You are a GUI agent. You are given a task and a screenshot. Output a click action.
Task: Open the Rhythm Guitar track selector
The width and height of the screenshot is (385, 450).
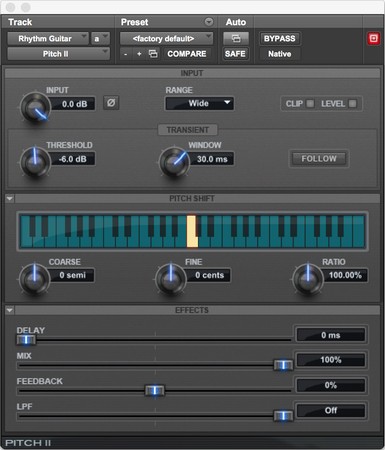pos(48,39)
